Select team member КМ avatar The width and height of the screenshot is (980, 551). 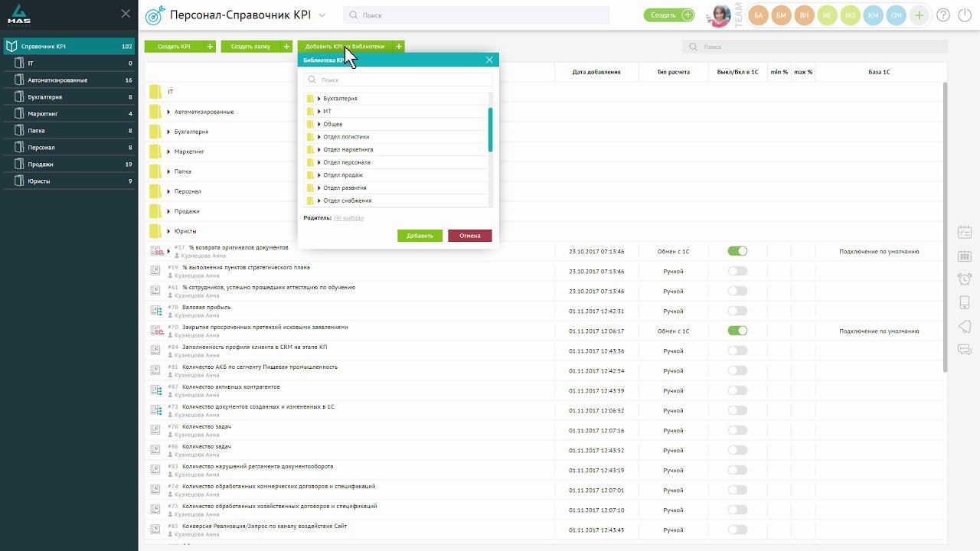tap(873, 15)
